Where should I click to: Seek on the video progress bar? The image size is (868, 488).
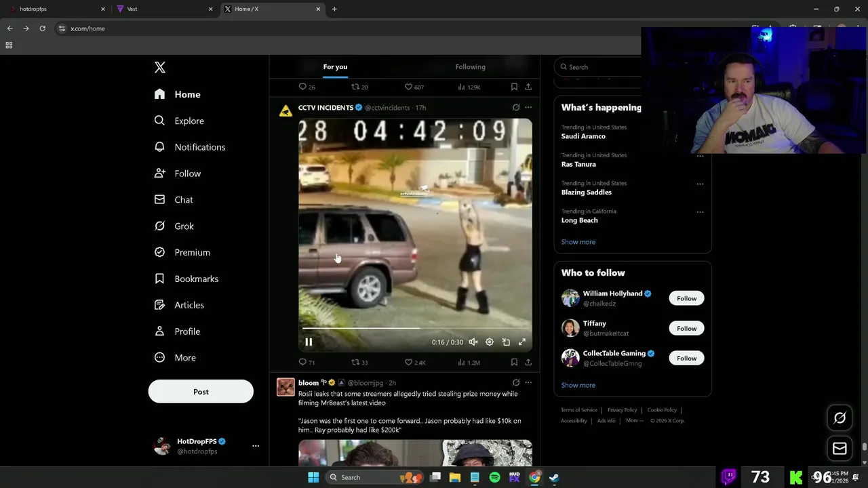415,328
